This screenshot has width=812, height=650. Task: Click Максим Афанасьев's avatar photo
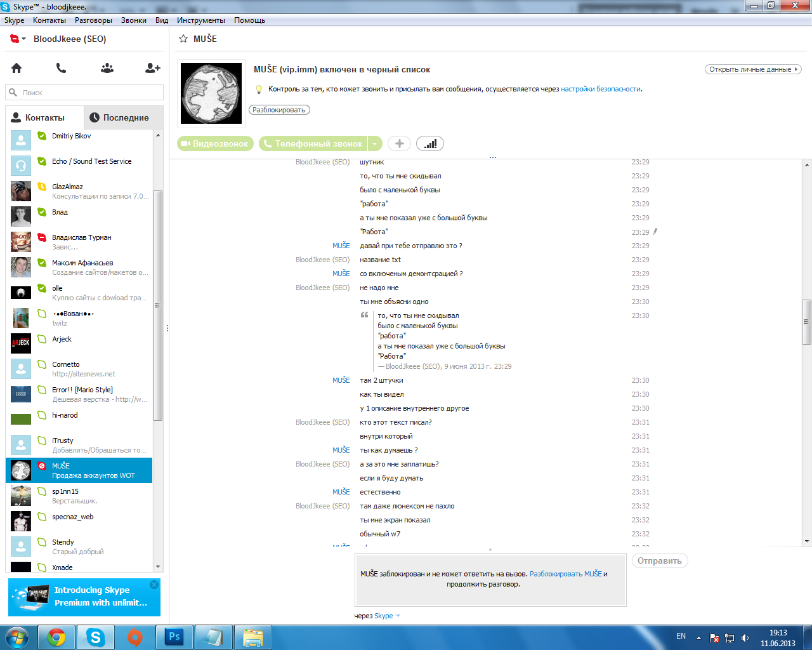click(21, 267)
